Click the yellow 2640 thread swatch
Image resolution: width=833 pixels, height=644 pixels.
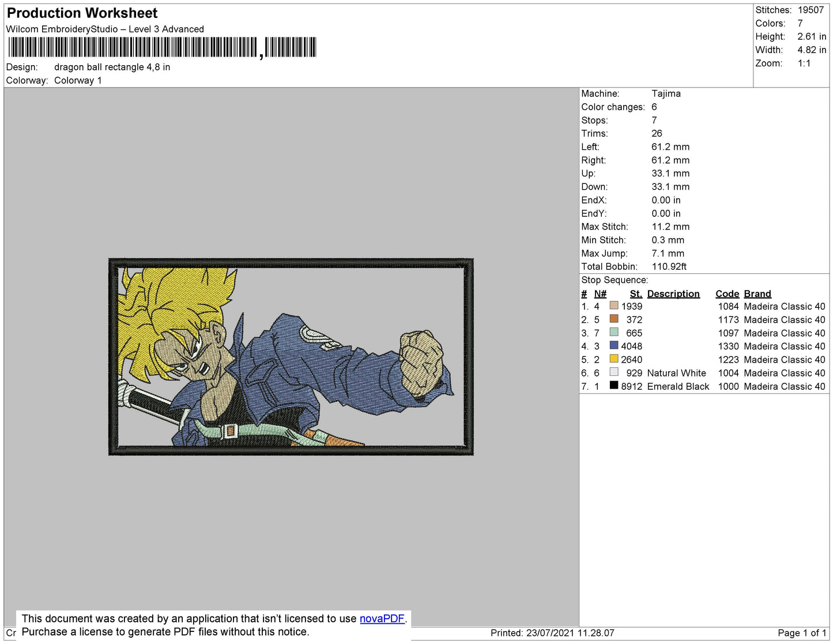(614, 359)
